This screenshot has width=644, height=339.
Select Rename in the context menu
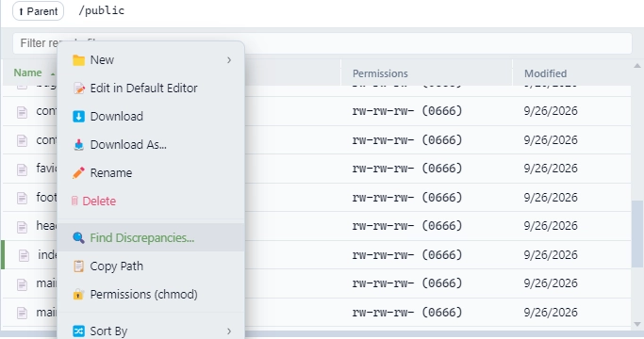[x=151, y=173]
